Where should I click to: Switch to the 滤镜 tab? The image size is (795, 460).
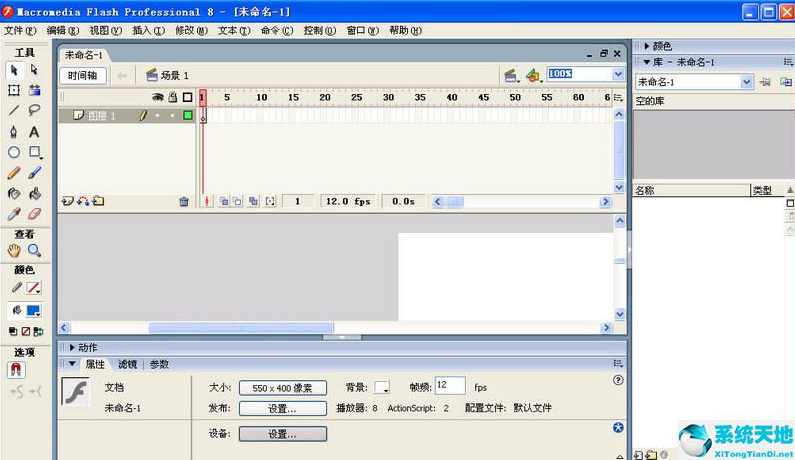tap(127, 364)
